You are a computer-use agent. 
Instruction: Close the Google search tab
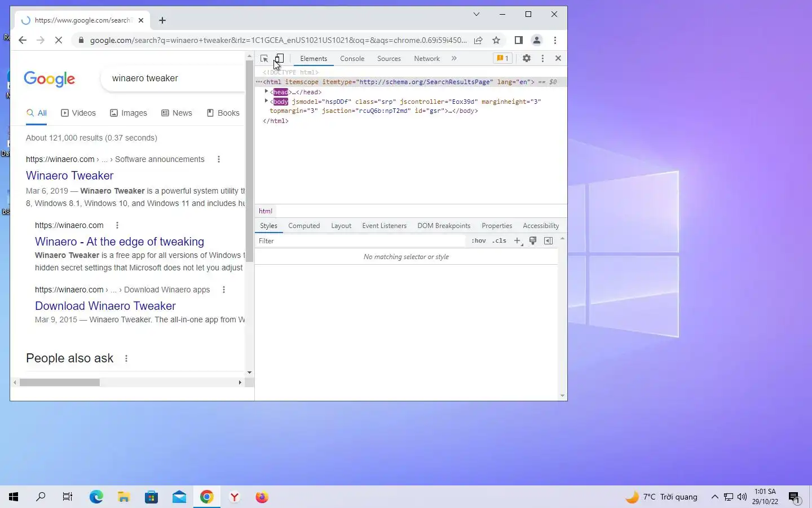[x=141, y=20]
